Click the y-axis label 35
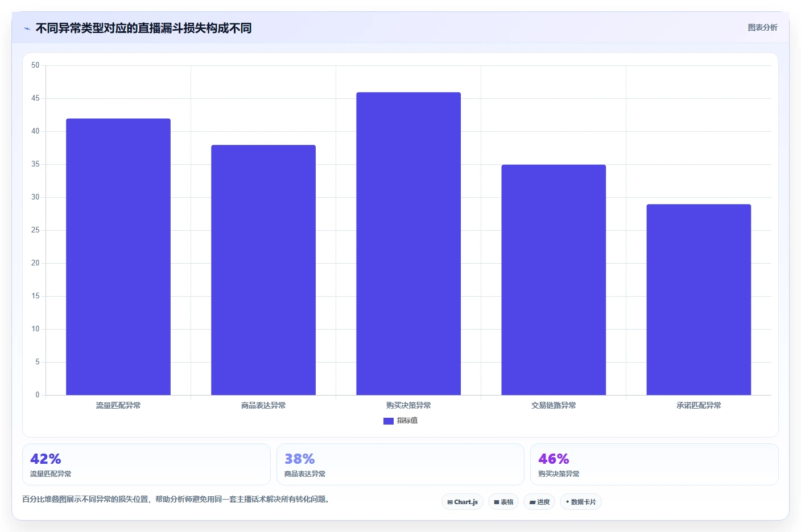The image size is (801, 532). tap(35, 164)
